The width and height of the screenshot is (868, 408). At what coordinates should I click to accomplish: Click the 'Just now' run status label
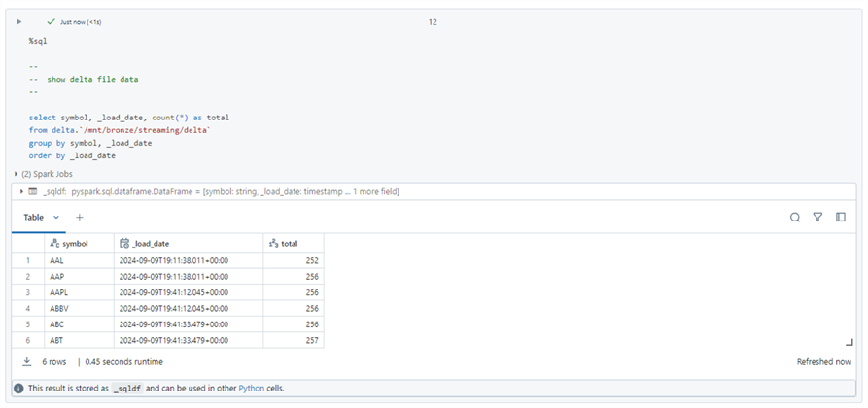[80, 21]
